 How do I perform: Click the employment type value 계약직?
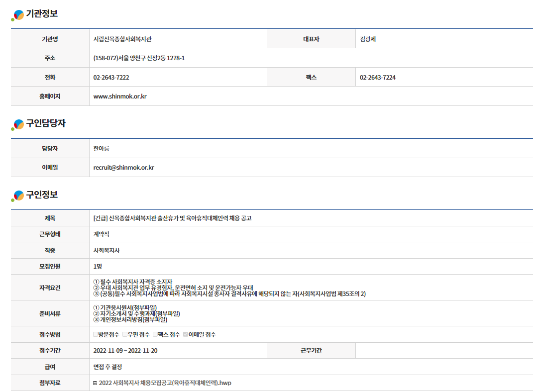click(x=101, y=234)
